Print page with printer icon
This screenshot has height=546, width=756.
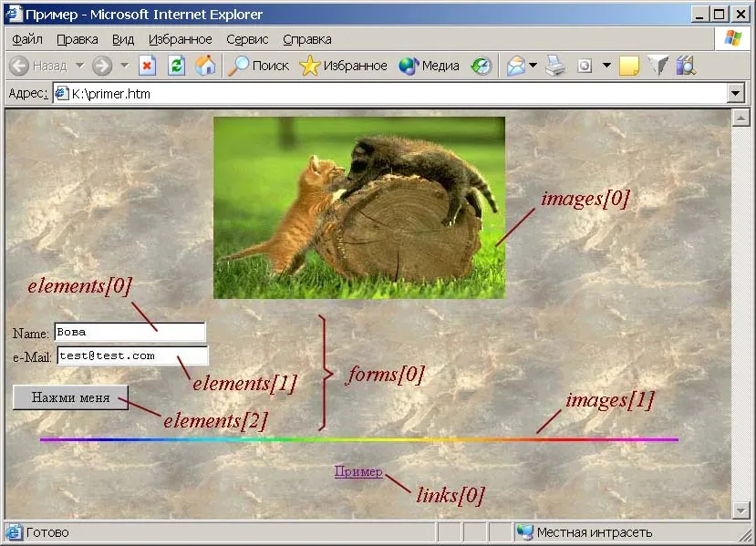pos(555,66)
